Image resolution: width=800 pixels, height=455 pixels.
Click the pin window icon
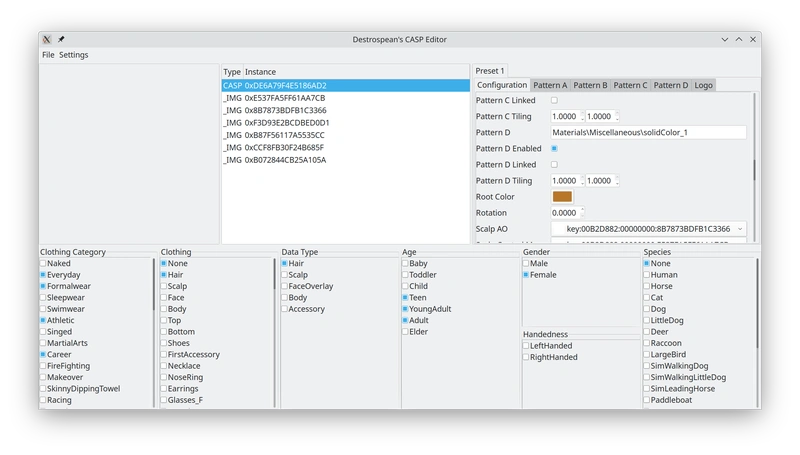(x=60, y=39)
